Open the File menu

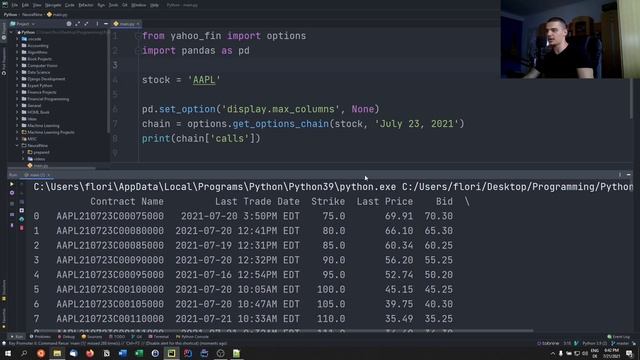click(x=15, y=5)
